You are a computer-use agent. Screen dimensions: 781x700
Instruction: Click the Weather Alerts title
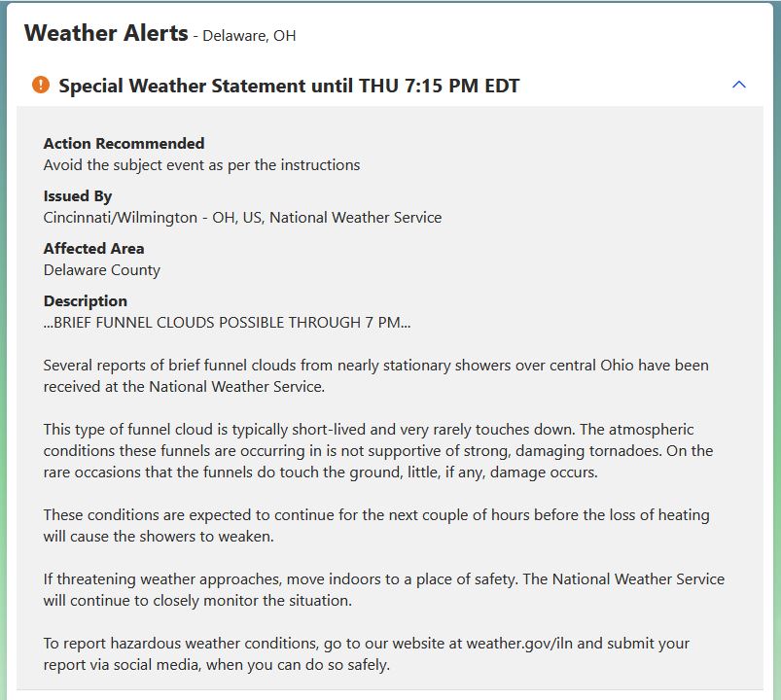[x=106, y=33]
